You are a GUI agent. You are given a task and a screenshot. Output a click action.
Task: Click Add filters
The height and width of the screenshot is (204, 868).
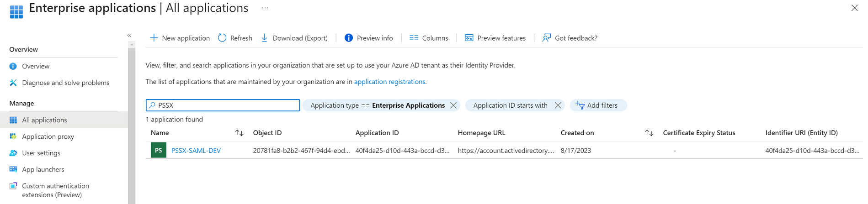click(598, 105)
